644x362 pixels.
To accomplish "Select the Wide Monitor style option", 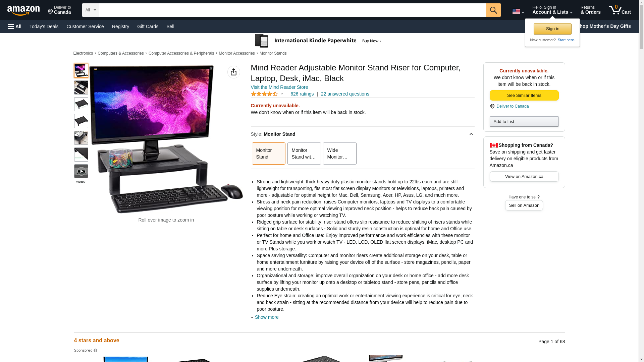I will click(340, 154).
